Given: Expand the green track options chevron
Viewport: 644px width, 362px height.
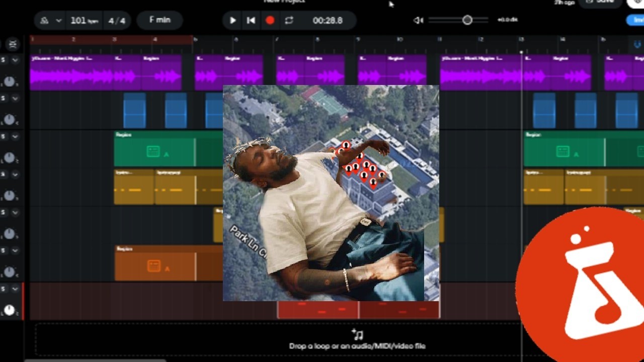Looking at the screenshot, I should click(15, 136).
